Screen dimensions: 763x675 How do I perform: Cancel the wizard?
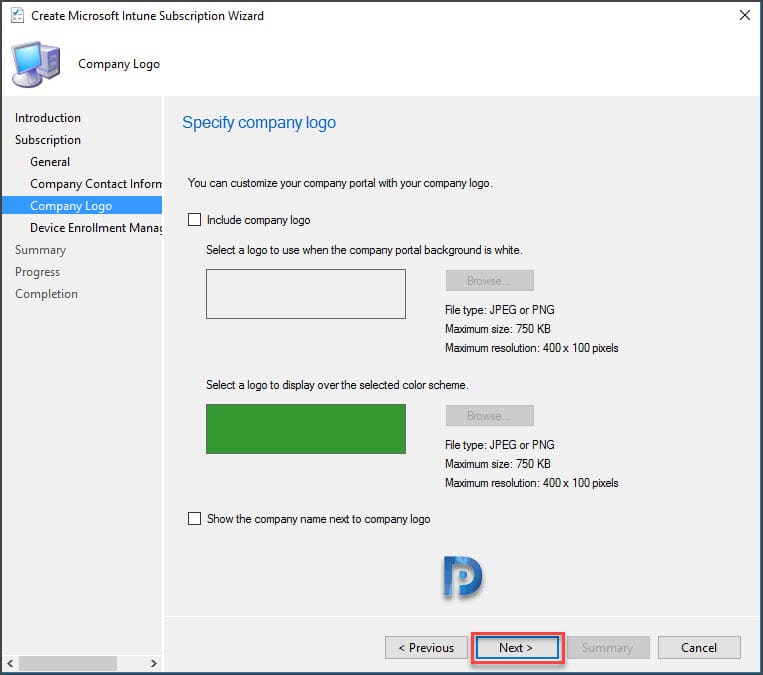[x=699, y=648]
